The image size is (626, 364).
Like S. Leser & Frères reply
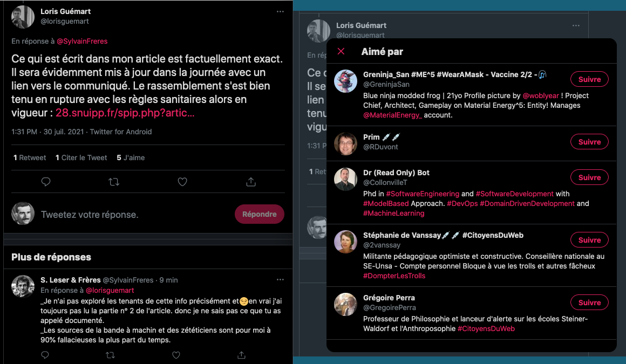(x=176, y=355)
